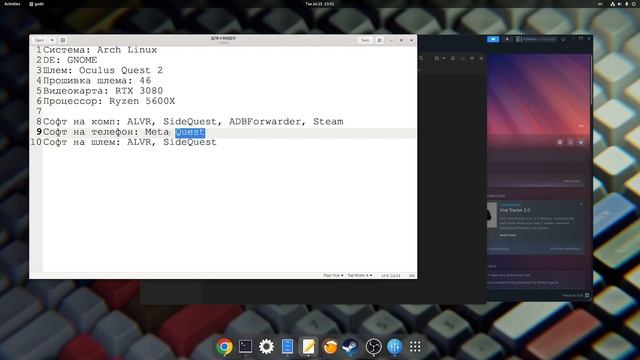Click the star icon on Steam banner

pyautogui.click(x=581, y=142)
